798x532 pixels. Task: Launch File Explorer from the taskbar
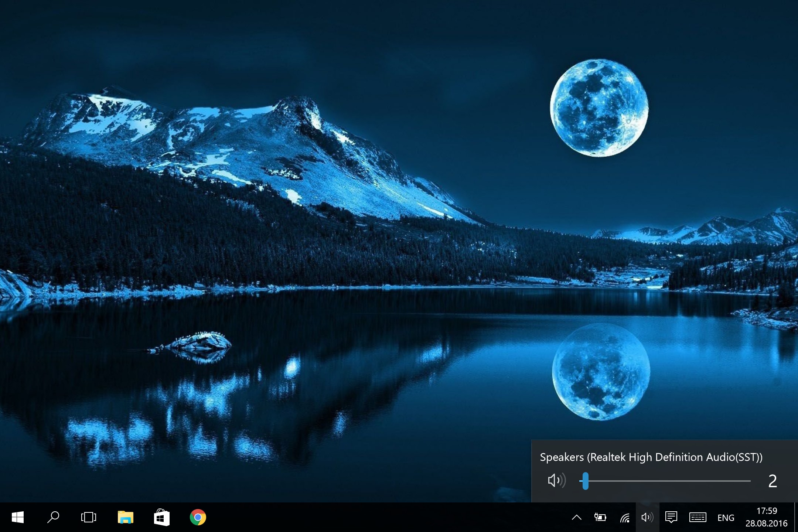(x=126, y=517)
